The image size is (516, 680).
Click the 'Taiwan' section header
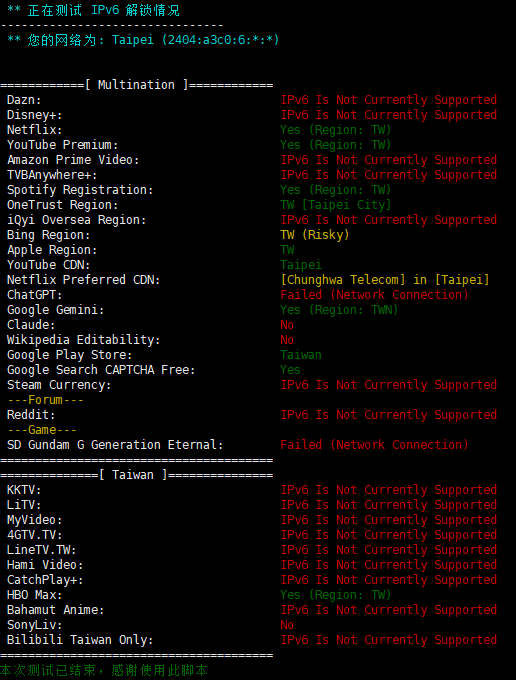(133, 475)
